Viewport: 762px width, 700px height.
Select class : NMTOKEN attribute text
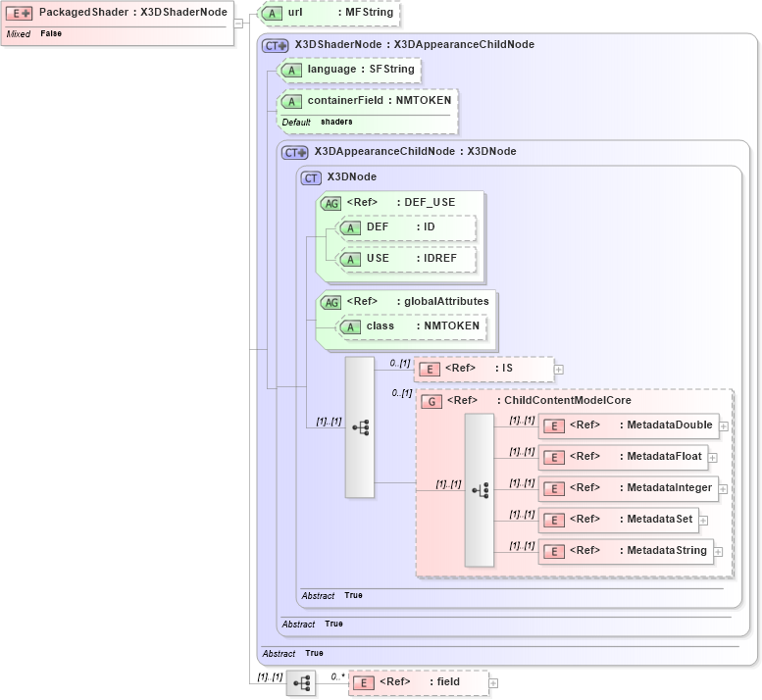tap(423, 325)
